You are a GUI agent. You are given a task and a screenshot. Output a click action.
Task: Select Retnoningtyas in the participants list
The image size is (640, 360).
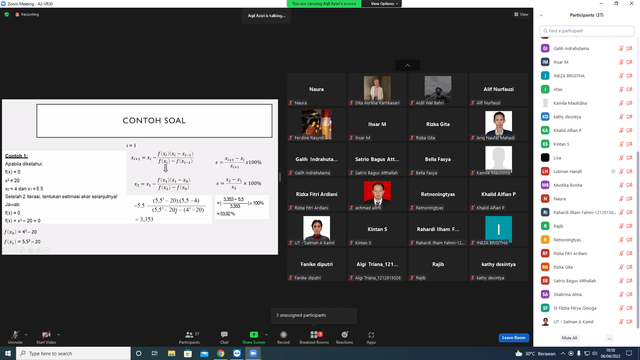pyautogui.click(x=587, y=240)
